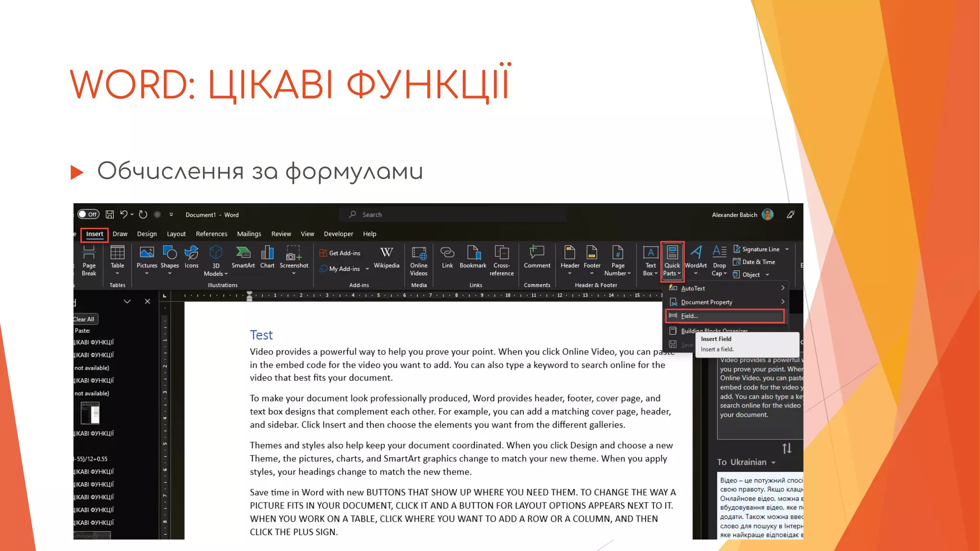Insert a Page Break

[89, 261]
